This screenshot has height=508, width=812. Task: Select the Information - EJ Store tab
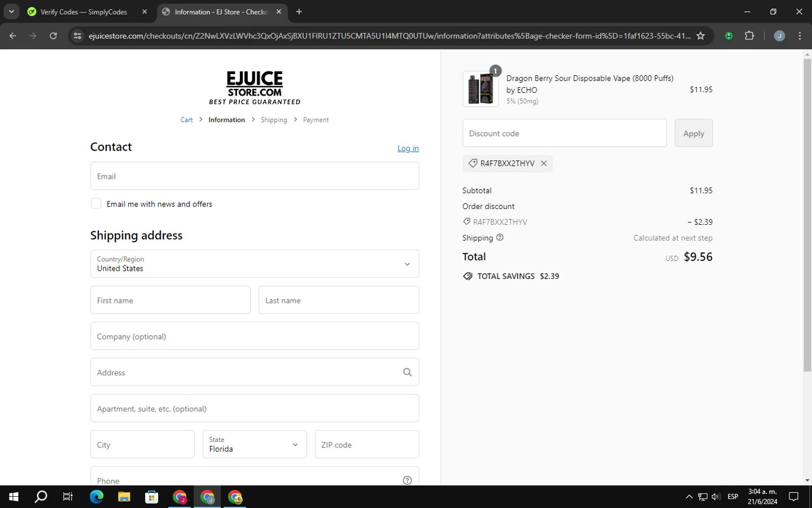(x=223, y=11)
